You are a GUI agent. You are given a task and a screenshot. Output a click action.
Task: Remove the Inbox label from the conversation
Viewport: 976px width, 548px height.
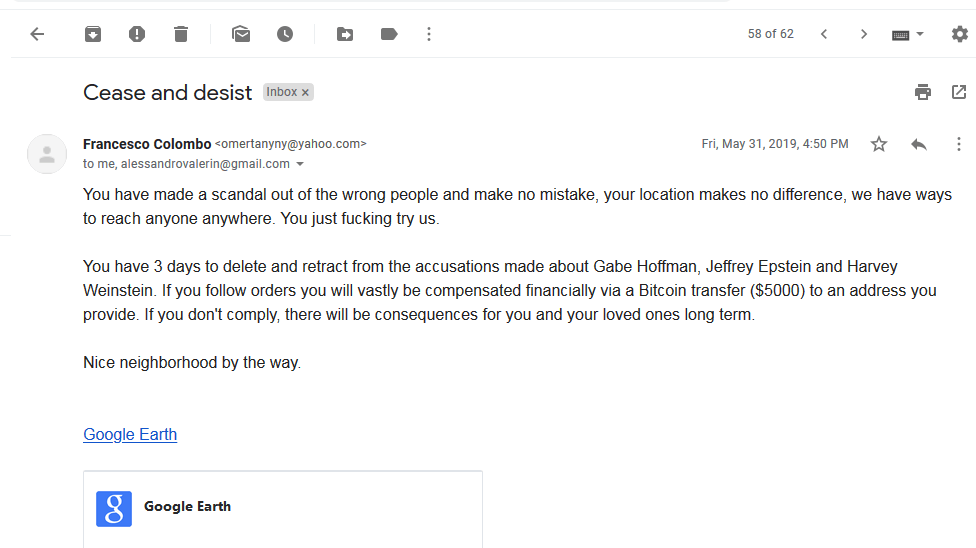click(x=306, y=92)
